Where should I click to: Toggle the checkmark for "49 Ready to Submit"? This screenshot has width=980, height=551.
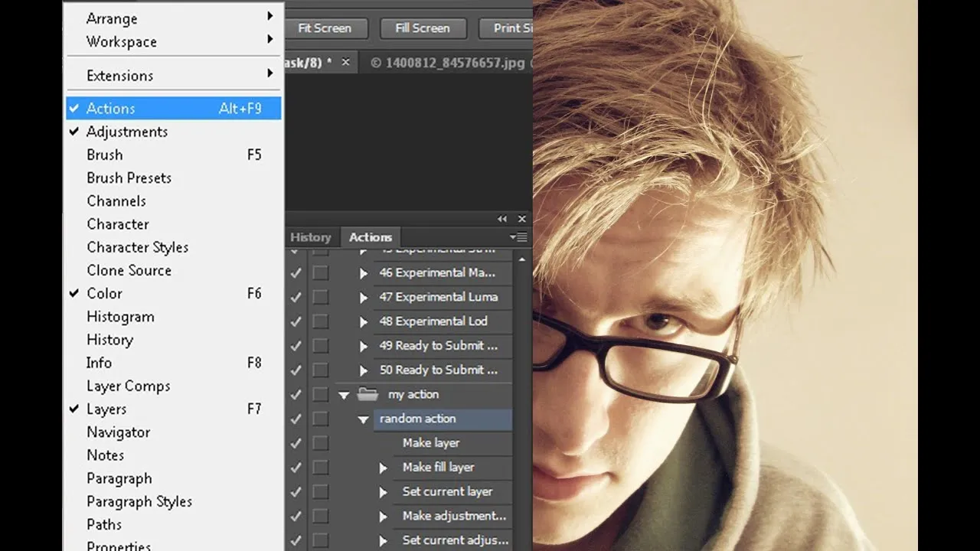coord(296,346)
